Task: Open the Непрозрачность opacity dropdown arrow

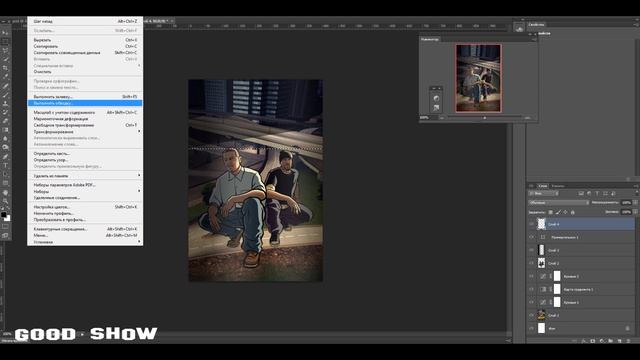Action: click(x=635, y=203)
